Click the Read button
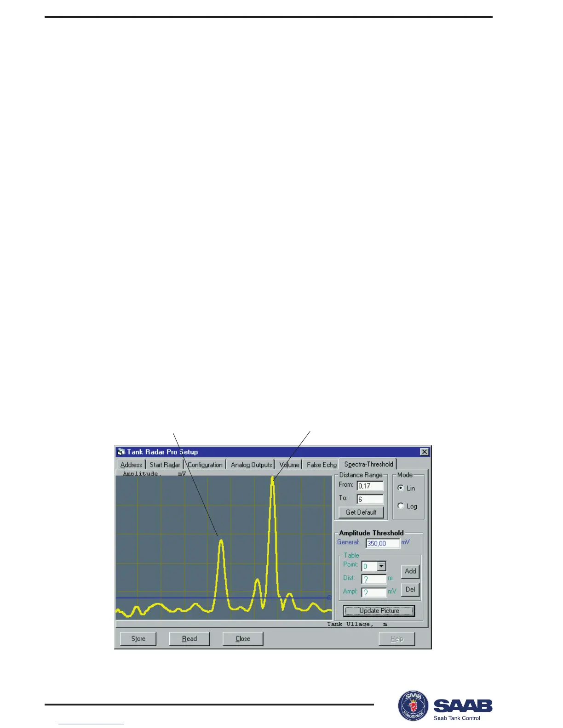 coord(190,639)
